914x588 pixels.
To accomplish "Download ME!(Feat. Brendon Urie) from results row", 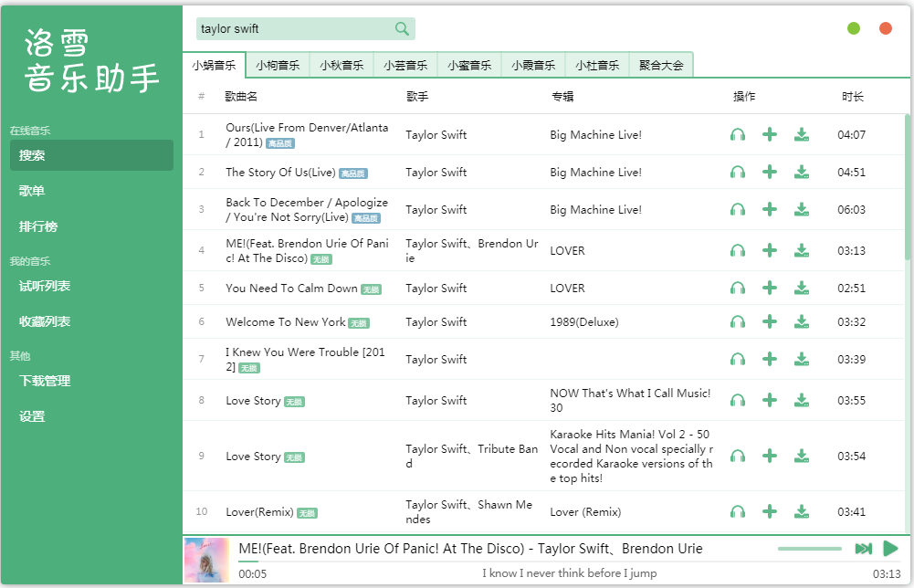I will coord(802,250).
